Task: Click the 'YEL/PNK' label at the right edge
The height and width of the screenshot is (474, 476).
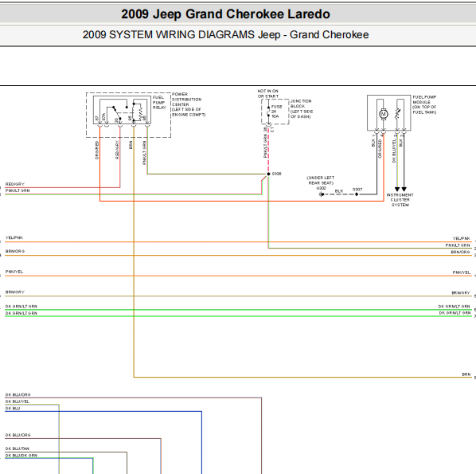Action: click(461, 238)
